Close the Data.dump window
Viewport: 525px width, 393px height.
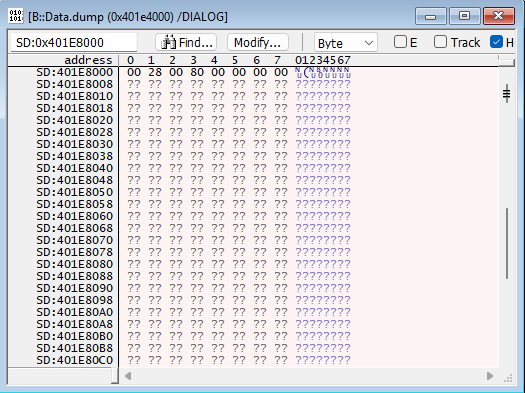click(x=499, y=16)
